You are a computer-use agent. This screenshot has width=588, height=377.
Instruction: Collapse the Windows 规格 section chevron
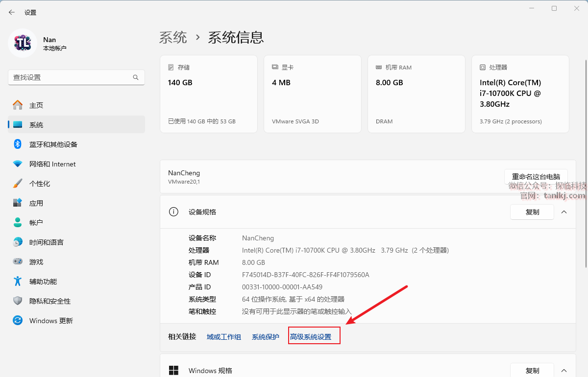(564, 371)
